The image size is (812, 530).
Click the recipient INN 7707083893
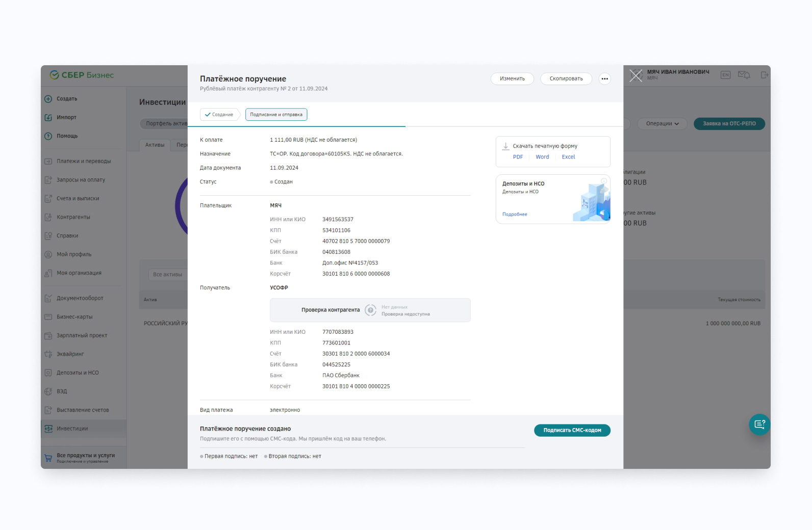point(338,332)
